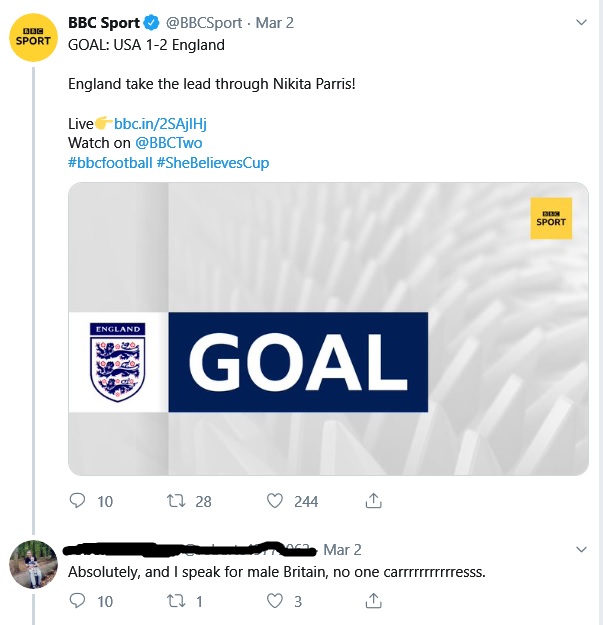Reply to the 'no one cares' comment

click(78, 601)
